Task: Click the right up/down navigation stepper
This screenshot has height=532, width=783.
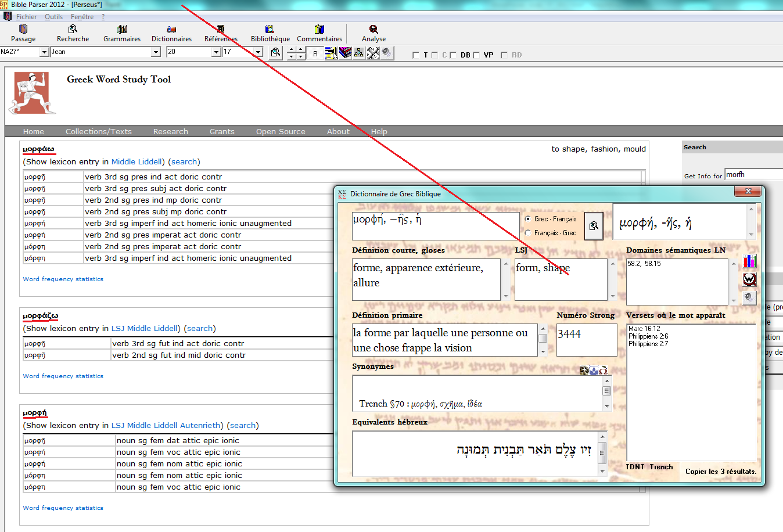Action: pos(300,53)
